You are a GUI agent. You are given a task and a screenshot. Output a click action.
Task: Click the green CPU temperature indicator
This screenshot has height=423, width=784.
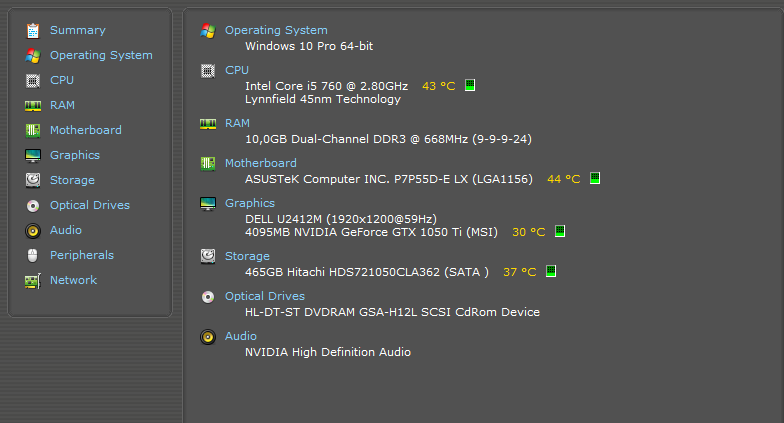(470, 85)
